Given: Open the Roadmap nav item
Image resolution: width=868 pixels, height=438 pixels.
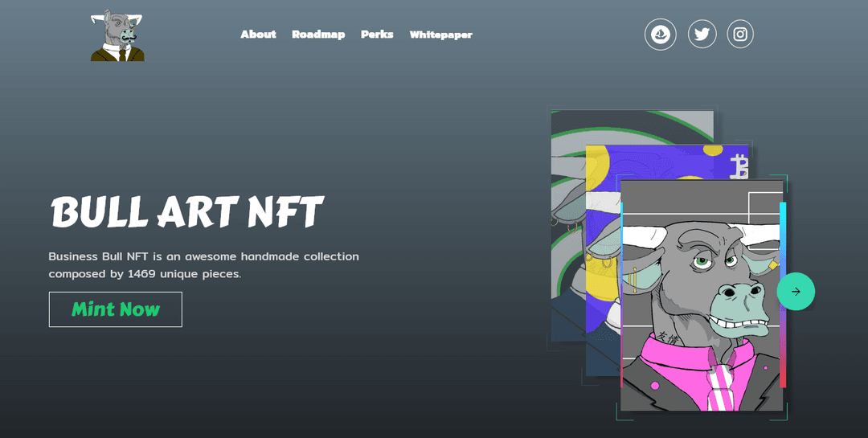Looking at the screenshot, I should click(318, 35).
